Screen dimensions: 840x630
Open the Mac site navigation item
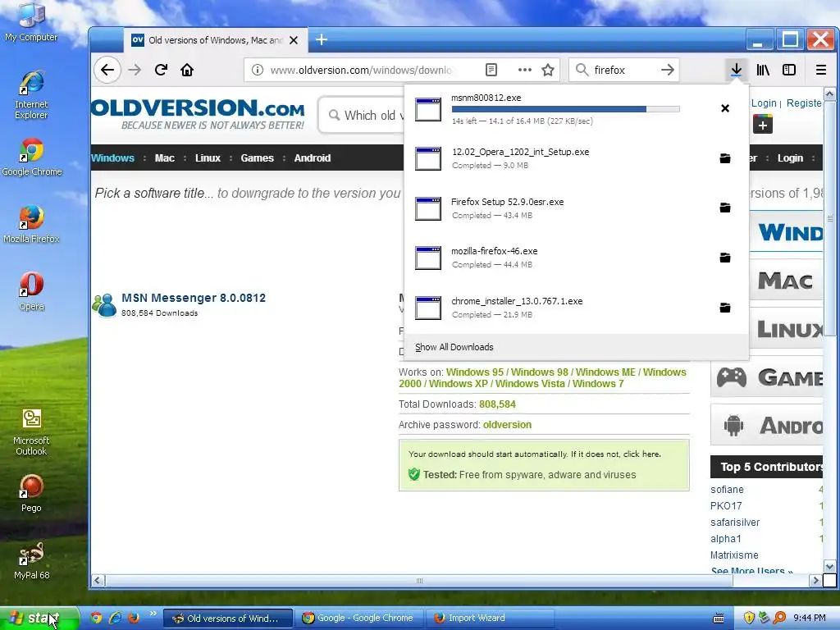[x=164, y=158]
